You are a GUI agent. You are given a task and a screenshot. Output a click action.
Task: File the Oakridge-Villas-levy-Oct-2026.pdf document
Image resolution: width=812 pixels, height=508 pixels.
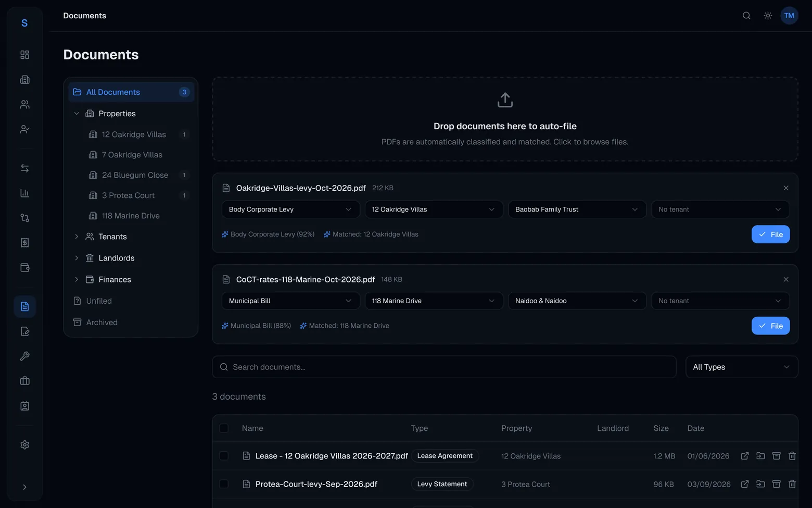770,234
